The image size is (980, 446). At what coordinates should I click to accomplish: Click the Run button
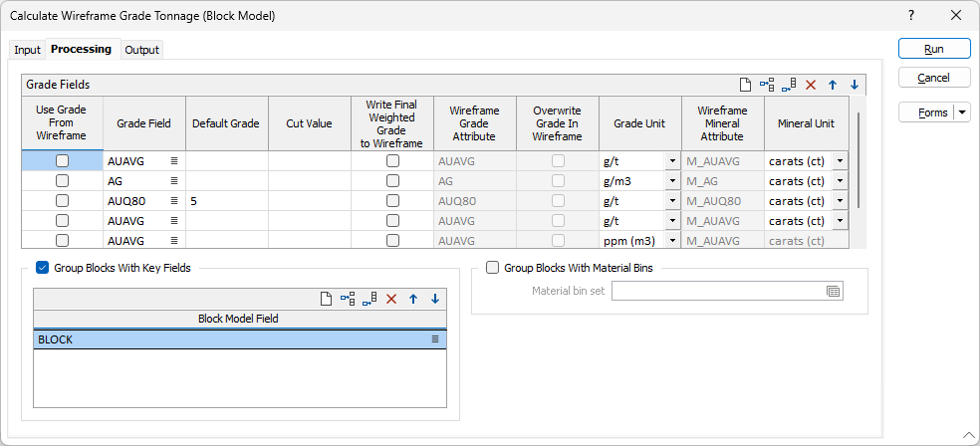coord(933,49)
